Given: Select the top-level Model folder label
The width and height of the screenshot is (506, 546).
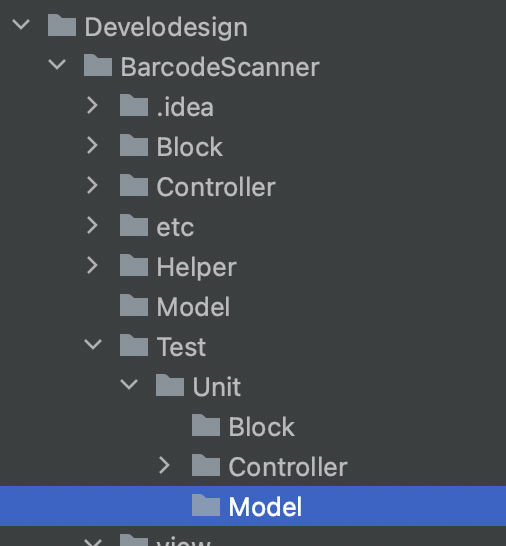Looking at the screenshot, I should click(x=193, y=307).
